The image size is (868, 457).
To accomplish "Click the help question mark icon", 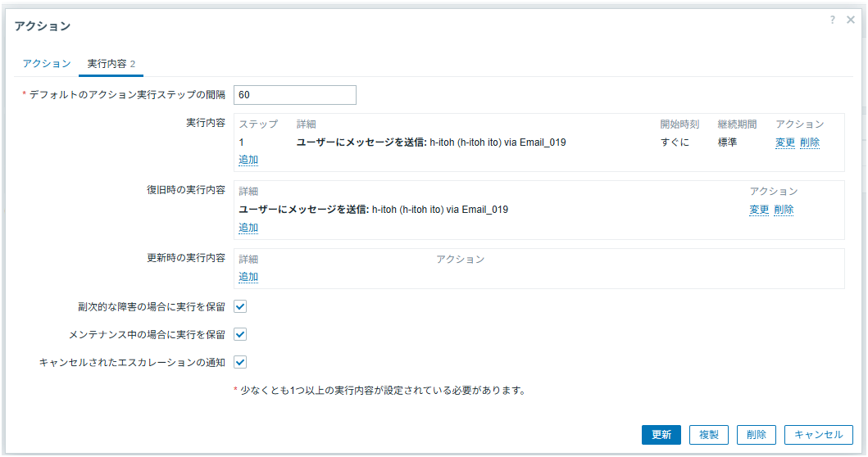I will (x=833, y=20).
